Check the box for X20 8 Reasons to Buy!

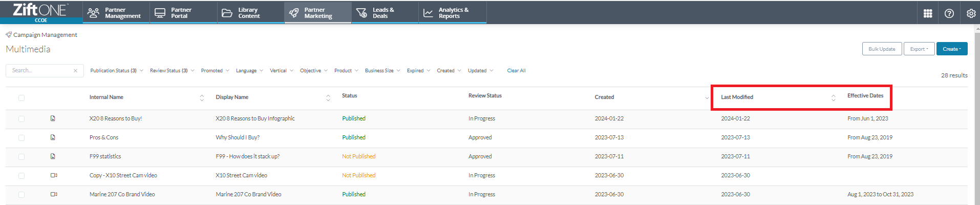pyautogui.click(x=22, y=119)
